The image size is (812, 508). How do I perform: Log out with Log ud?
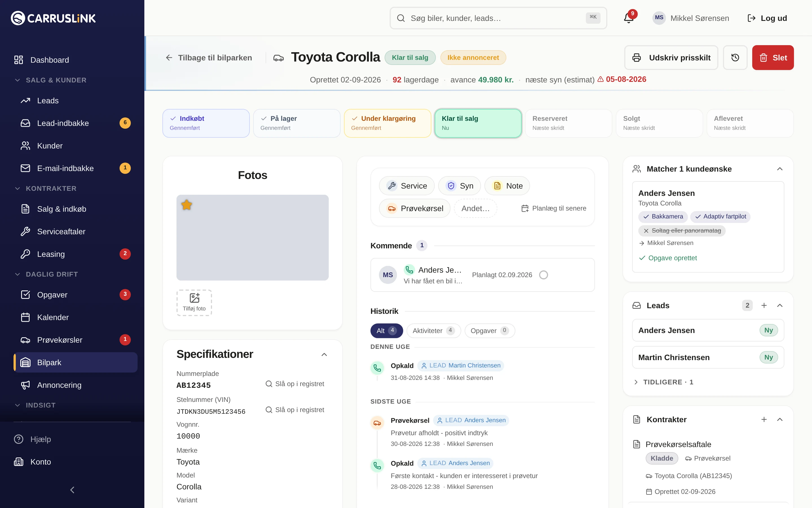pyautogui.click(x=767, y=18)
